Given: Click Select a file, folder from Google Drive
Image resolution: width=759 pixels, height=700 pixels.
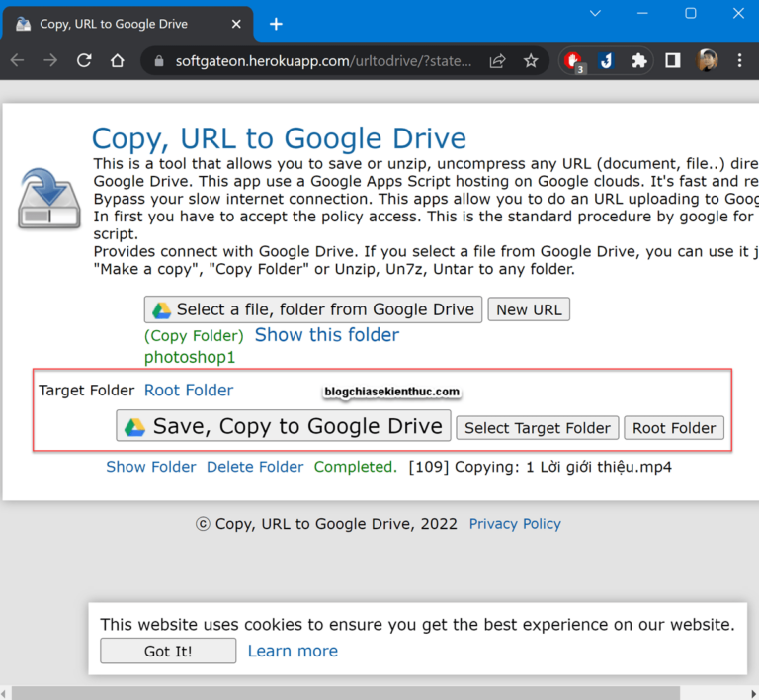Looking at the screenshot, I should (313, 309).
